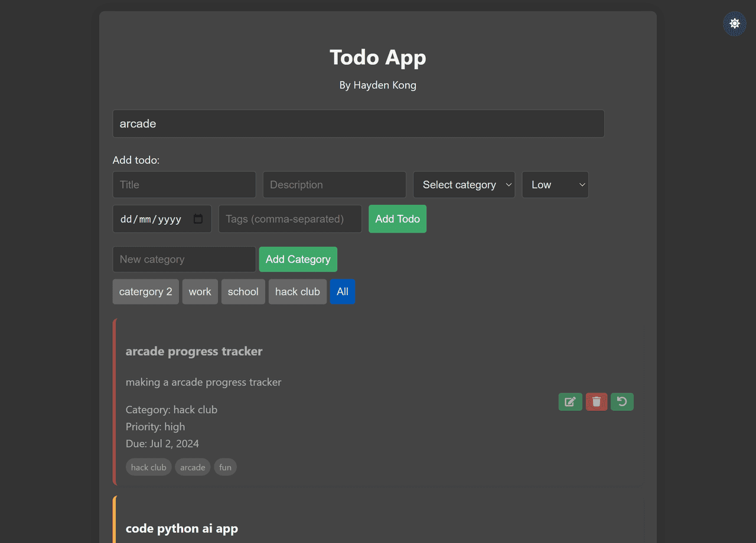Edit the arcade progress tracker todo
This screenshot has width=756, height=543.
[570, 402]
